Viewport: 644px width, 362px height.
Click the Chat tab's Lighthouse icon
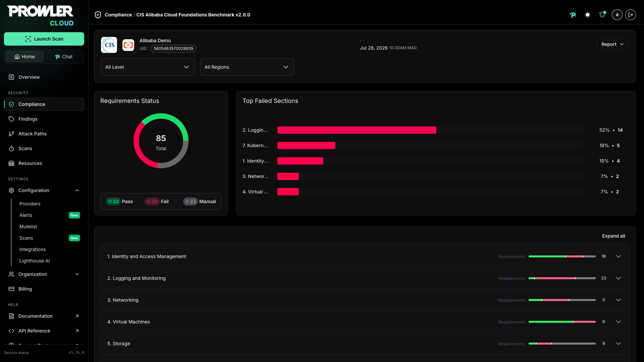coord(57,57)
